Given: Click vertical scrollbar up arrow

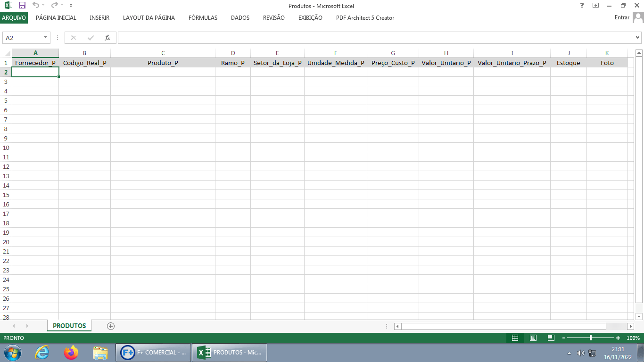Looking at the screenshot, I should click(639, 53).
